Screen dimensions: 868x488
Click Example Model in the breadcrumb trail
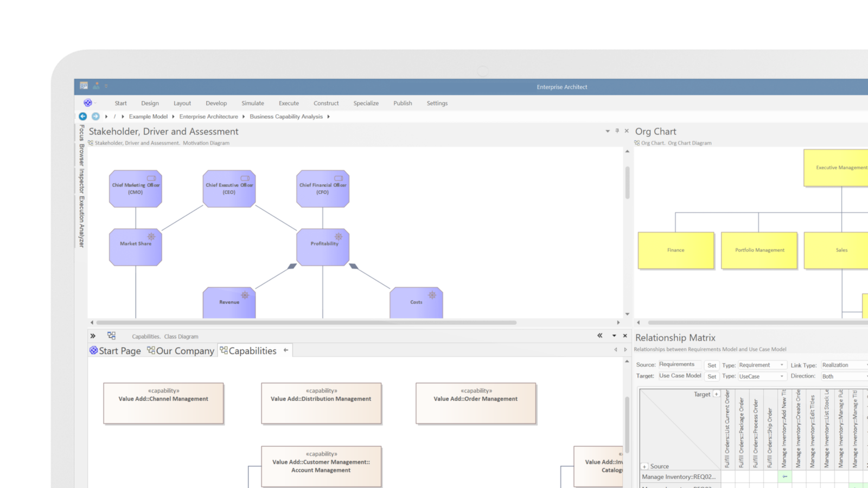coord(148,116)
